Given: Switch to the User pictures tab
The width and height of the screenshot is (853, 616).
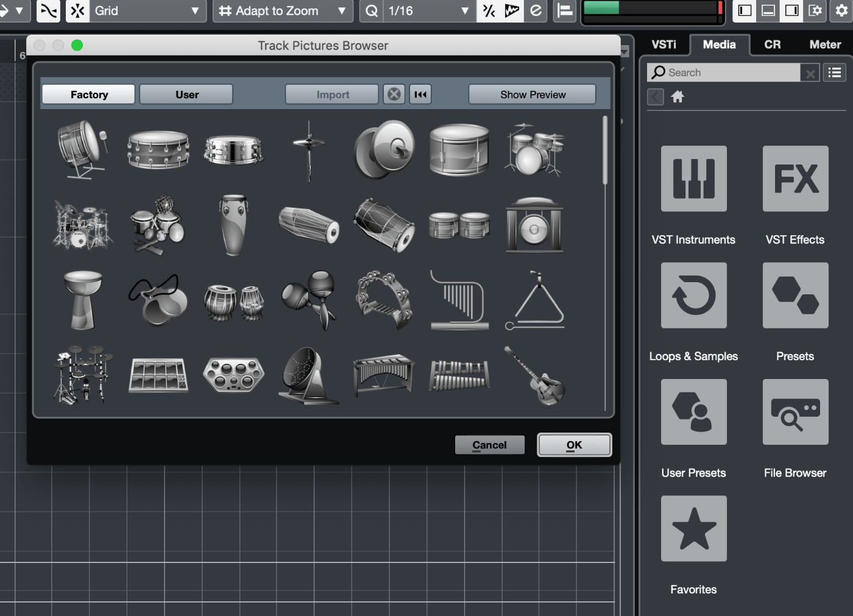Looking at the screenshot, I should [186, 94].
